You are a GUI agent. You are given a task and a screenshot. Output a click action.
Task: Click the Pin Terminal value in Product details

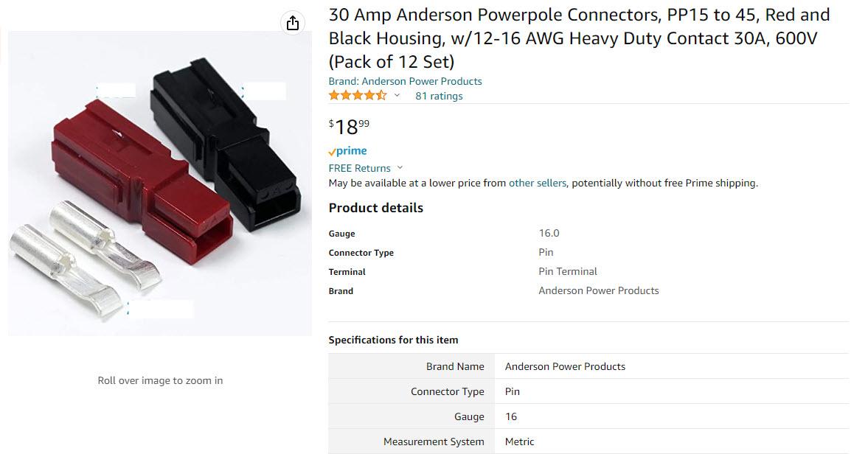[568, 271]
